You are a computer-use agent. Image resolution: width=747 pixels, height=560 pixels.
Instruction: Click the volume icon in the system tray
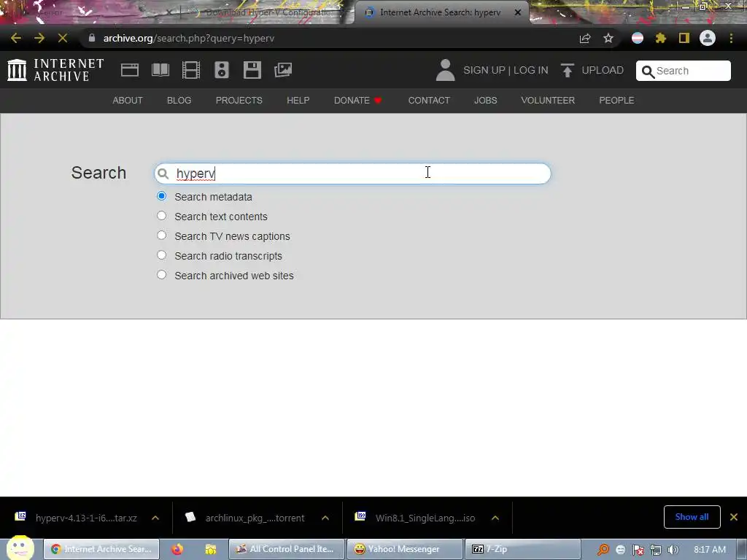tap(673, 550)
